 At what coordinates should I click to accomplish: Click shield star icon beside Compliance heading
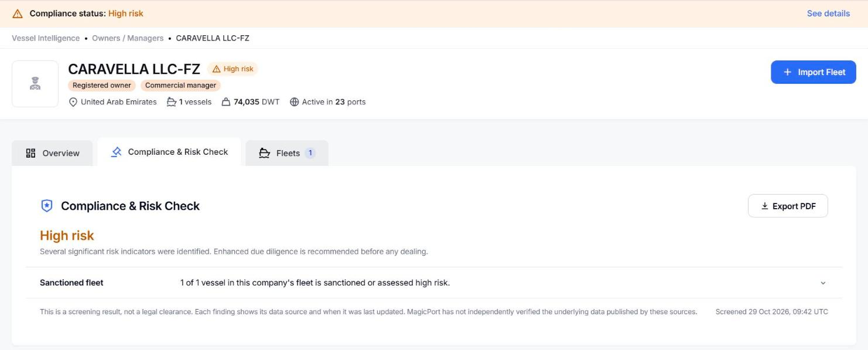pos(47,206)
